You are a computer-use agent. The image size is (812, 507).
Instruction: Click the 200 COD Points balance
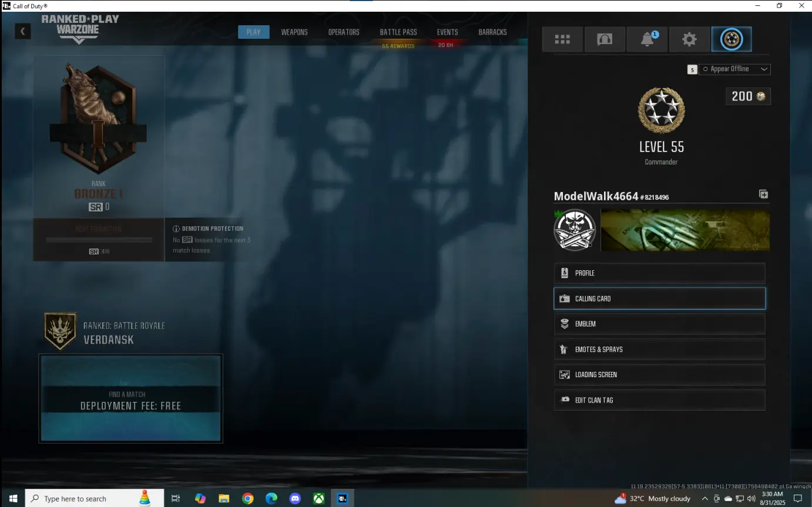[748, 96]
